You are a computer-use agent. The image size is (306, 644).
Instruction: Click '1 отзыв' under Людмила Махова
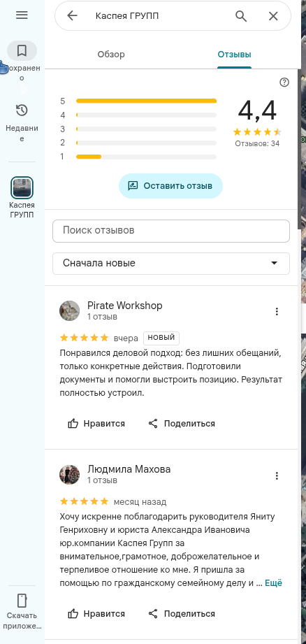pos(102,480)
